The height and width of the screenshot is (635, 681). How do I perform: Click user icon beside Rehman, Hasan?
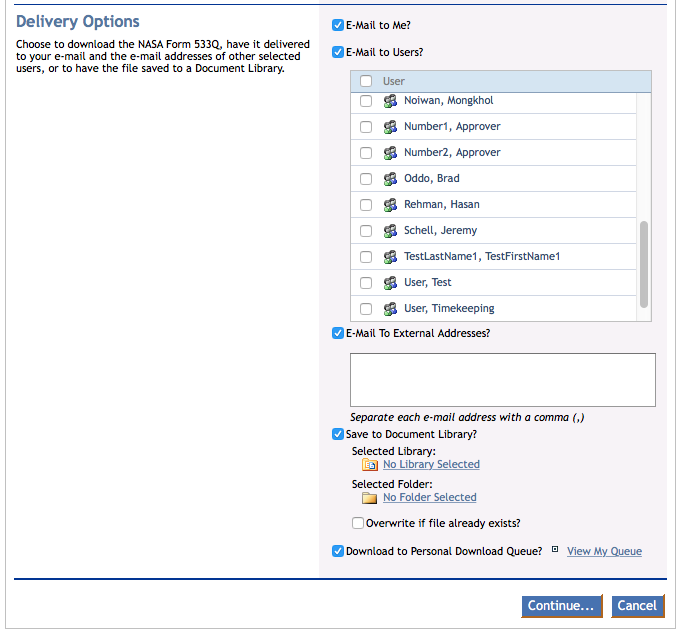point(390,205)
